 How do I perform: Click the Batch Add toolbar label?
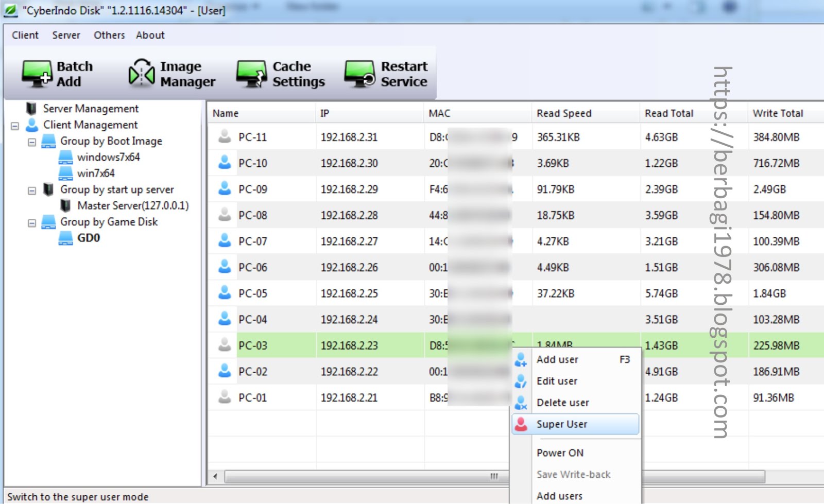click(x=75, y=74)
